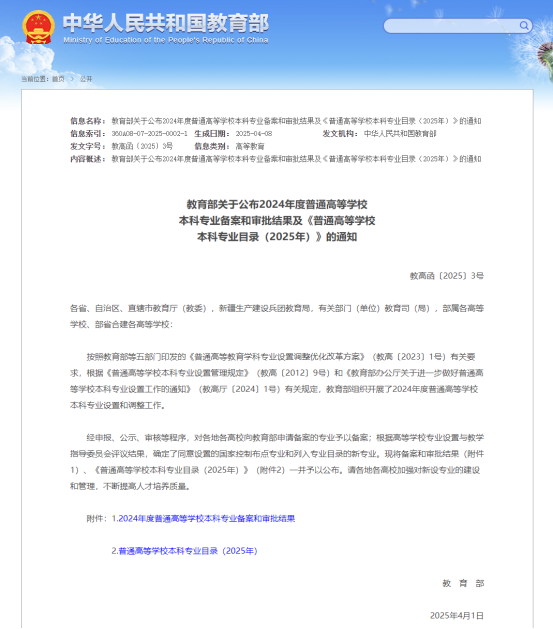The height and width of the screenshot is (629, 553).
Task: Click the 教 育 部 signature
Action: [x=463, y=583]
